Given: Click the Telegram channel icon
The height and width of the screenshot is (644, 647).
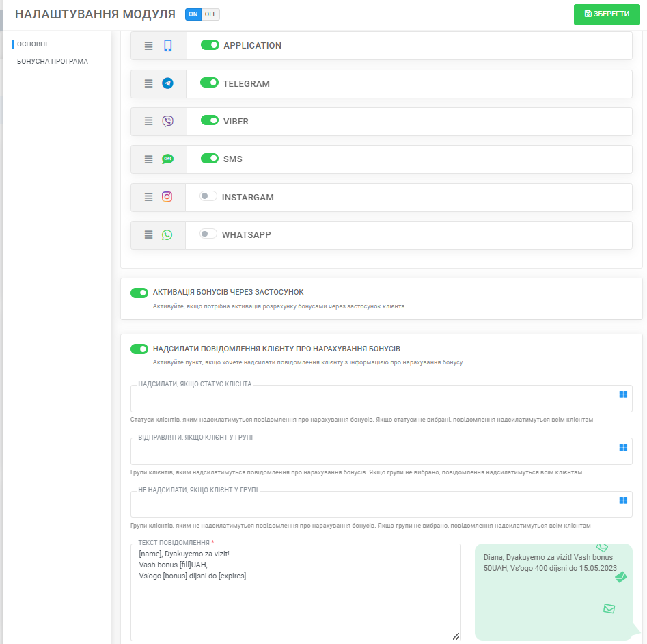Looking at the screenshot, I should click(167, 83).
